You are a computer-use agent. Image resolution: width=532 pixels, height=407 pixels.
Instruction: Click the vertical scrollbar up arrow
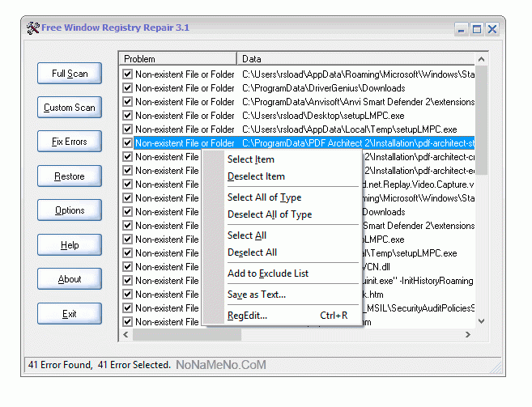coord(482,59)
